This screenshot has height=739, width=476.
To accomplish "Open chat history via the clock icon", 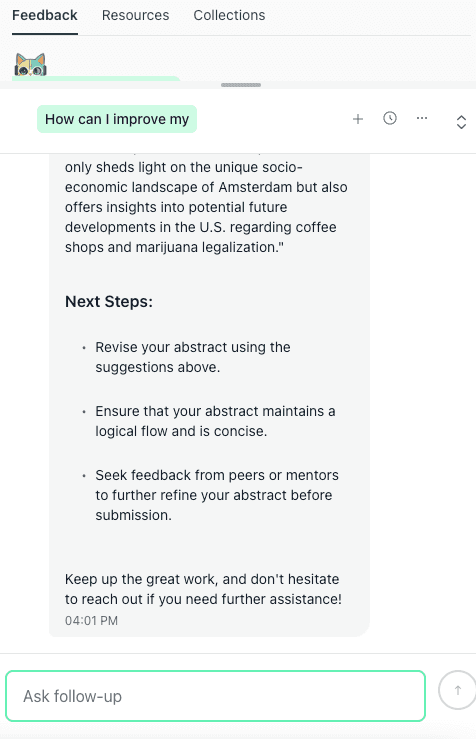I will pyautogui.click(x=390, y=118).
